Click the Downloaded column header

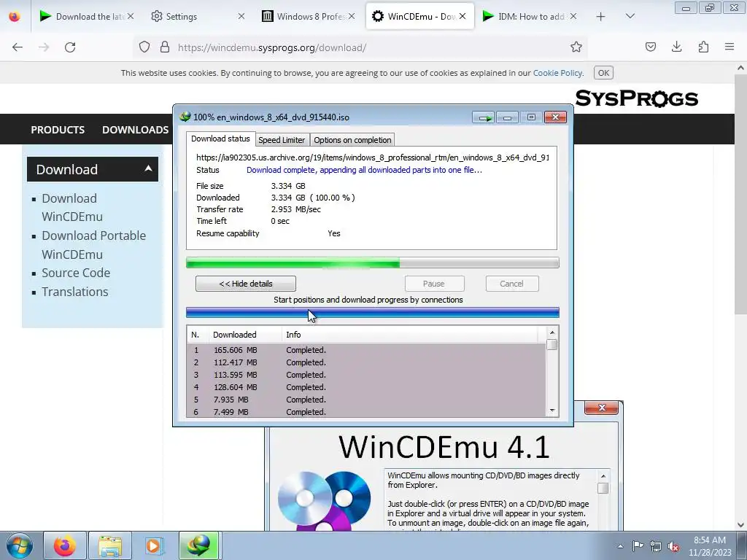pyautogui.click(x=245, y=335)
